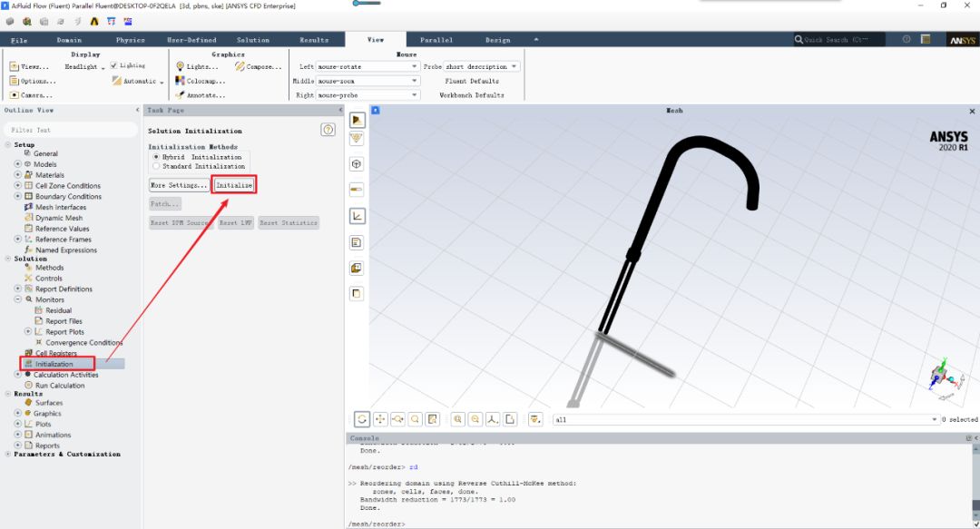Click the ANSYS yellow logo quick-access icon
This screenshot has height=529, width=980.
pyautogui.click(x=93, y=21)
